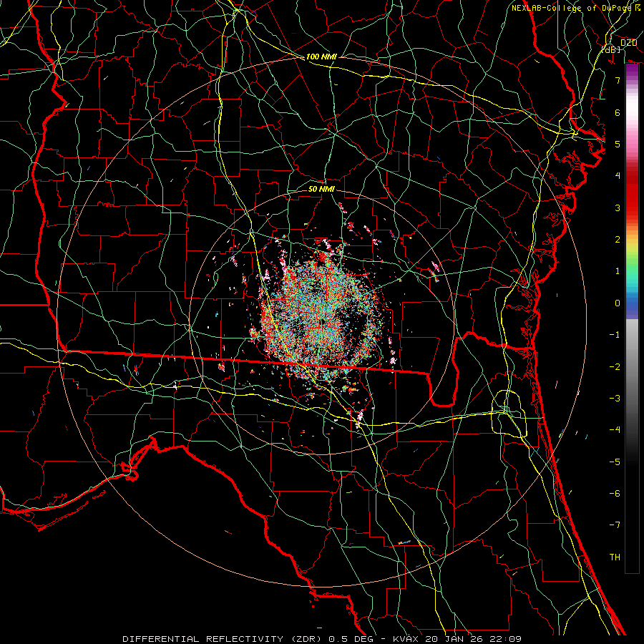The image size is (644, 644).
Task: Click the TH threshold label on legend
Action: point(615,557)
